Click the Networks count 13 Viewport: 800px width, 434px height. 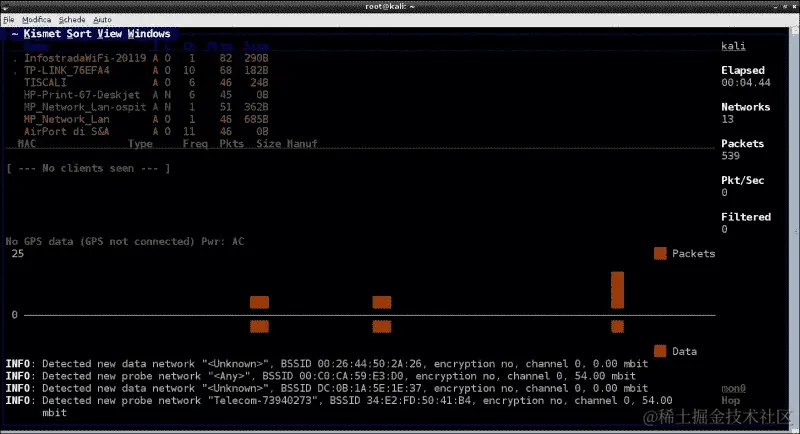pos(727,119)
